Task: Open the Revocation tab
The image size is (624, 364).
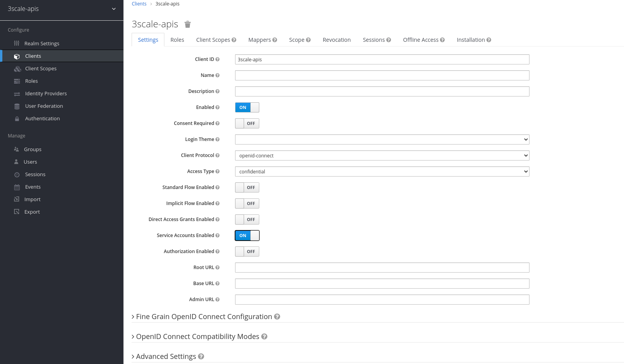Action: click(337, 40)
